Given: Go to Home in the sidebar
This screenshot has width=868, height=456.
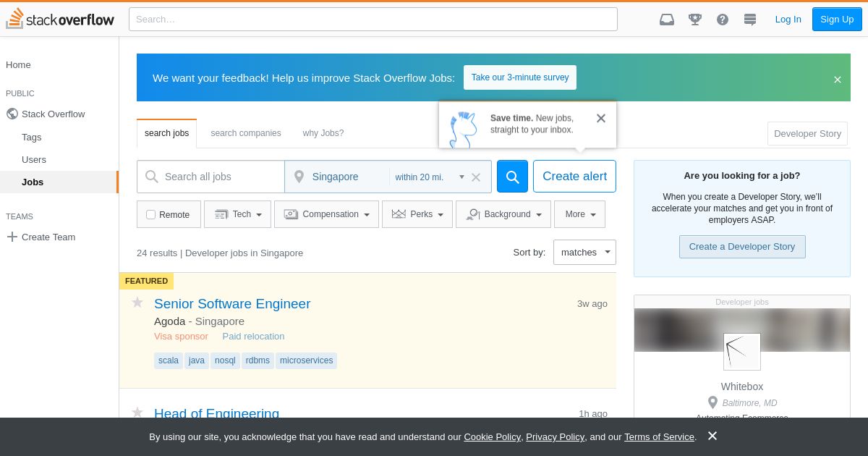Looking at the screenshot, I should click(18, 64).
